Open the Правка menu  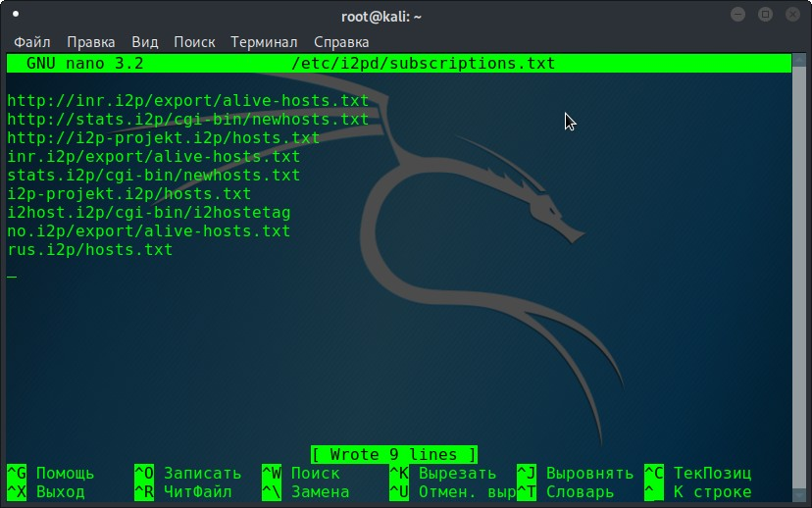click(x=90, y=42)
